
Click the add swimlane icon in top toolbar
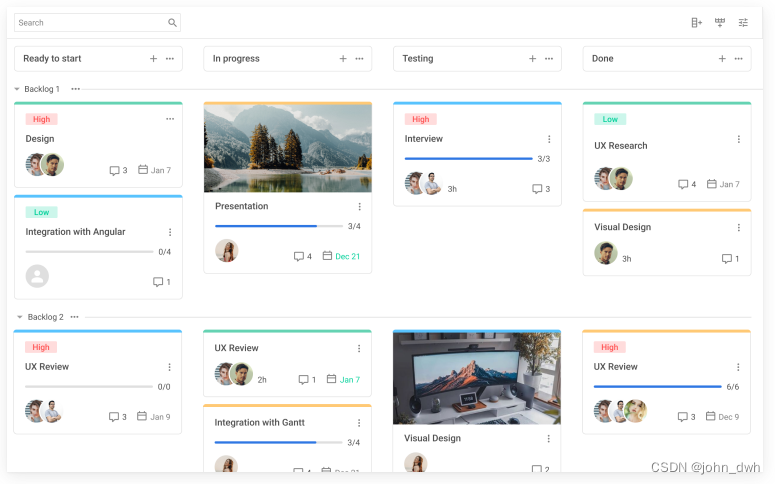pos(720,23)
